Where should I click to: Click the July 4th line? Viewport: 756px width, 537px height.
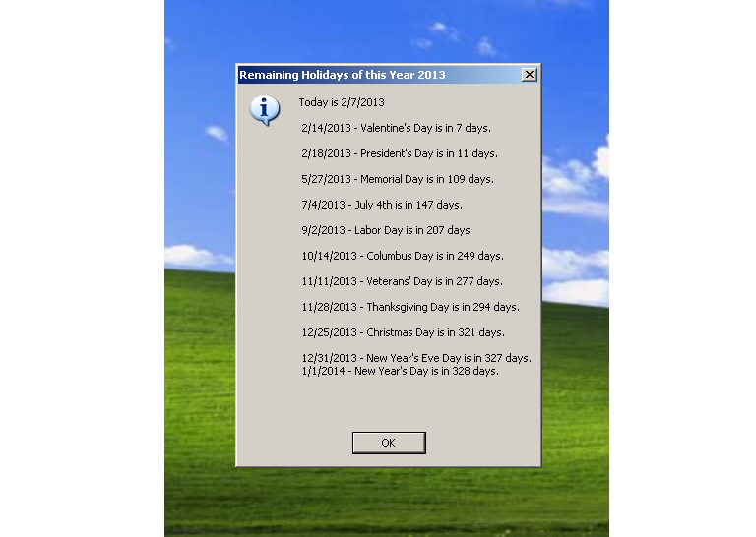(382, 205)
